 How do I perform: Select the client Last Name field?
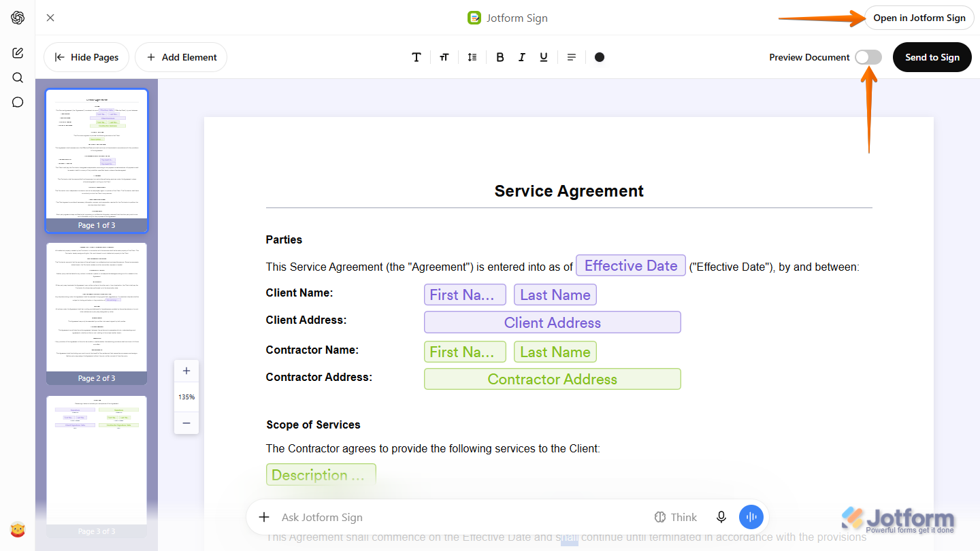coord(555,295)
